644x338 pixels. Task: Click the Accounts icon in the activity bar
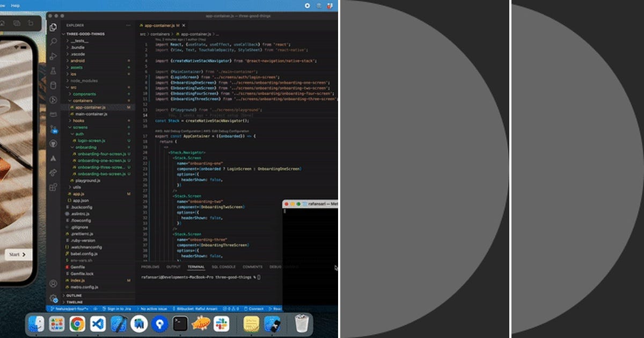[53, 283]
